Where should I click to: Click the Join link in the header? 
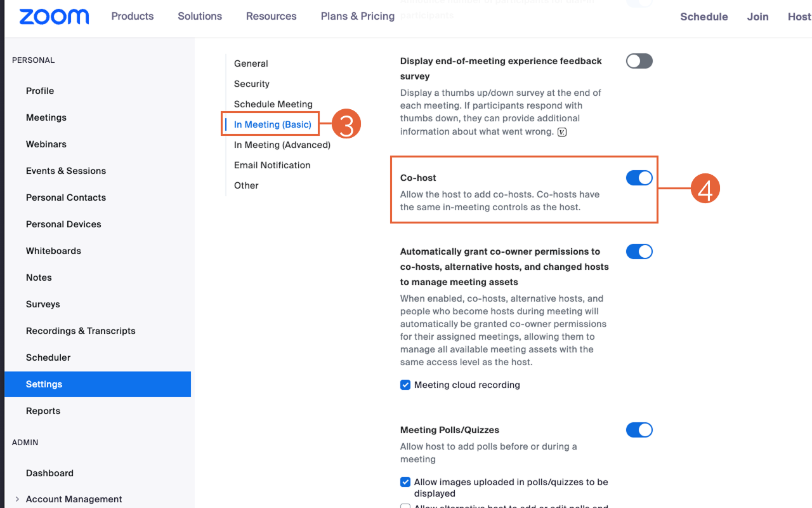pyautogui.click(x=757, y=17)
